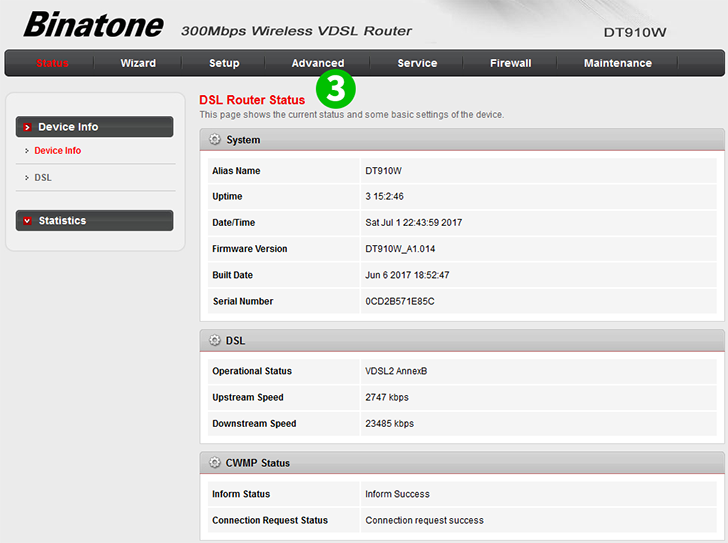Image resolution: width=728 pixels, height=543 pixels.
Task: Select firmware version DT910W_A1.014
Action: point(400,249)
